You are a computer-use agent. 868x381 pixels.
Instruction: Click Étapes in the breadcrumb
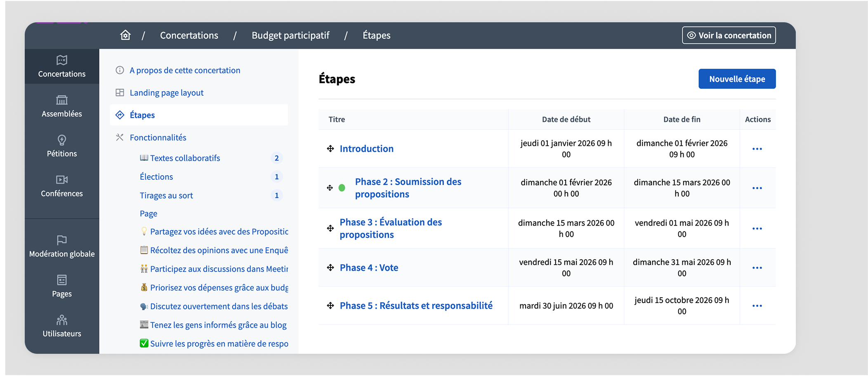pos(376,35)
